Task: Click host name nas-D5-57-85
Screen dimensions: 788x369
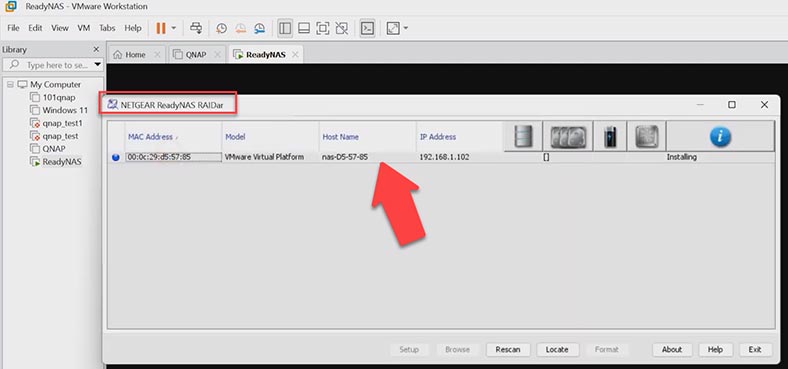Action: (x=345, y=157)
